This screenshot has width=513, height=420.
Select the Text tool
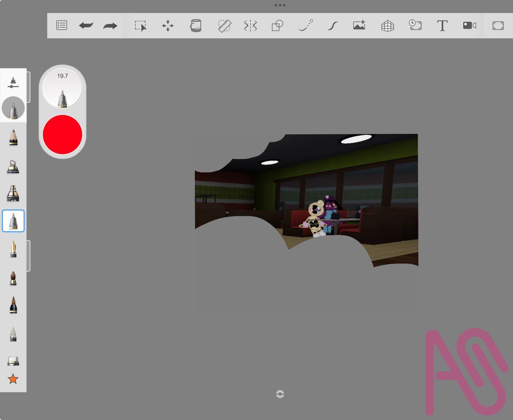click(442, 26)
